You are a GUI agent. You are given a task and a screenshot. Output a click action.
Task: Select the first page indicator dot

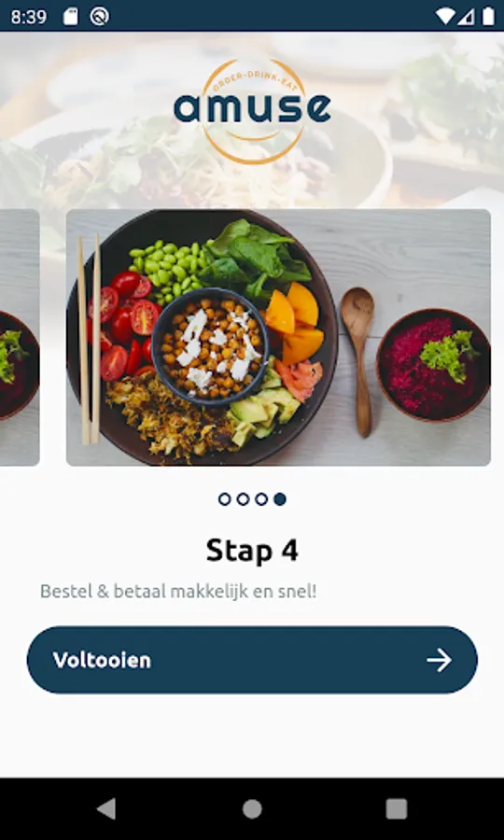click(225, 499)
